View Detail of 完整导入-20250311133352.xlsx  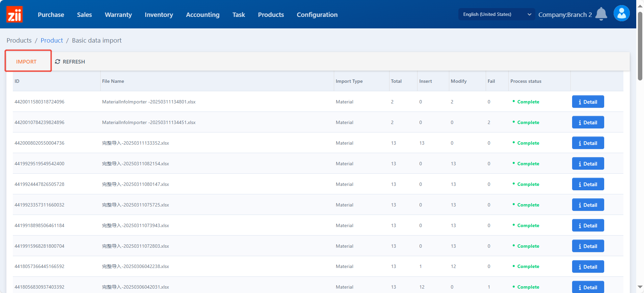coord(588,143)
